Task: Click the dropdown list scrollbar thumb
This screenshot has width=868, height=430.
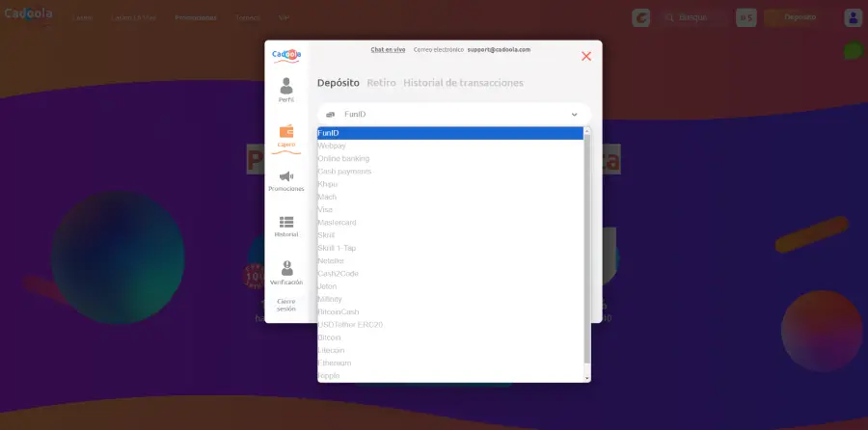Action: pyautogui.click(x=586, y=249)
